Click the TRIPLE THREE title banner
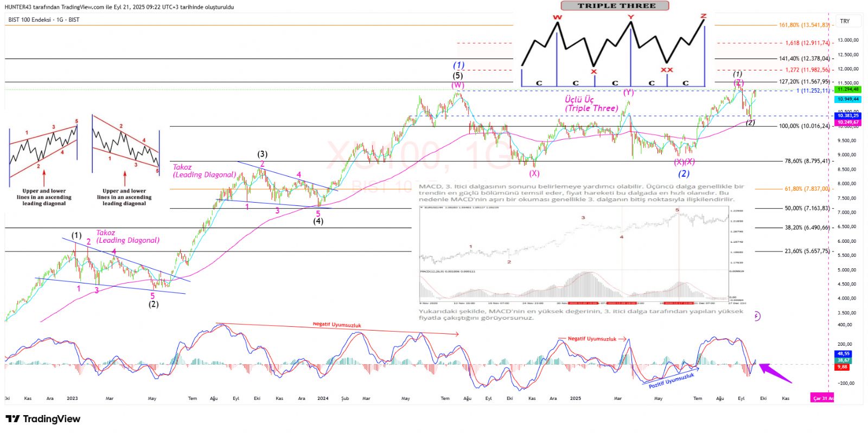The image size is (868, 433). click(x=615, y=6)
